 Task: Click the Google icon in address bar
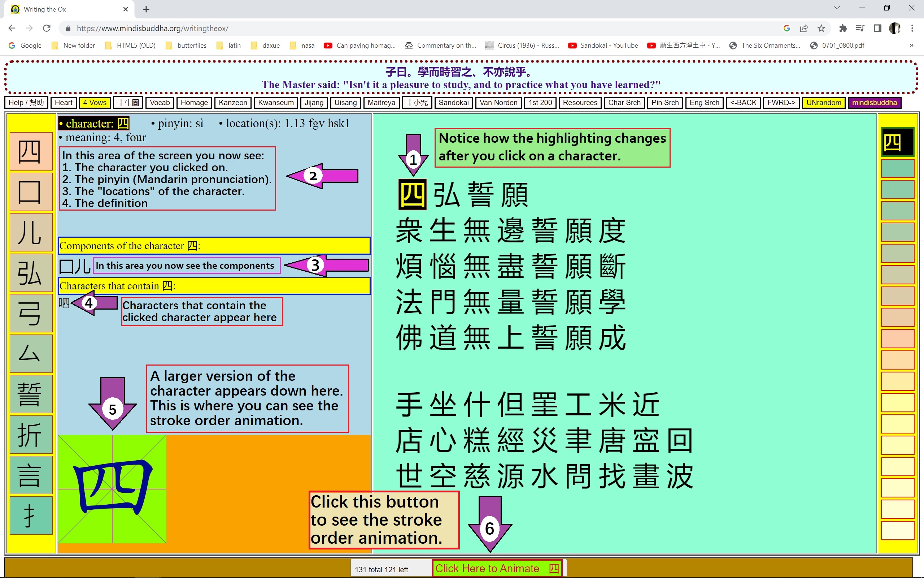coord(786,28)
